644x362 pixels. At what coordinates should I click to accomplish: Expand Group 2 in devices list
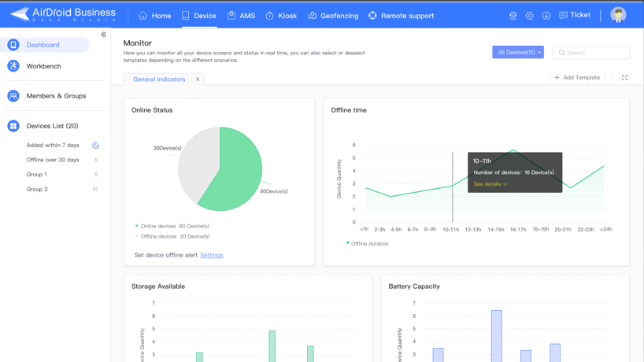pos(37,190)
